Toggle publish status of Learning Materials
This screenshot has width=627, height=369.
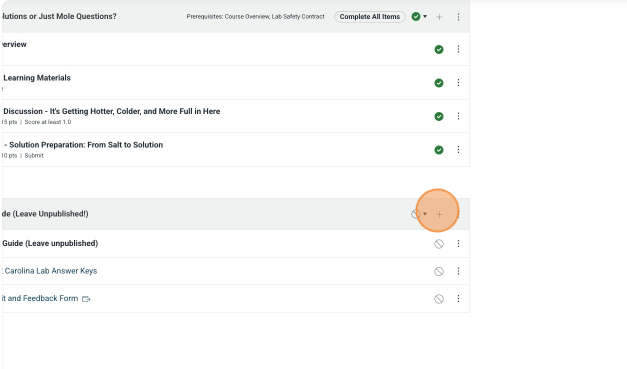point(439,83)
